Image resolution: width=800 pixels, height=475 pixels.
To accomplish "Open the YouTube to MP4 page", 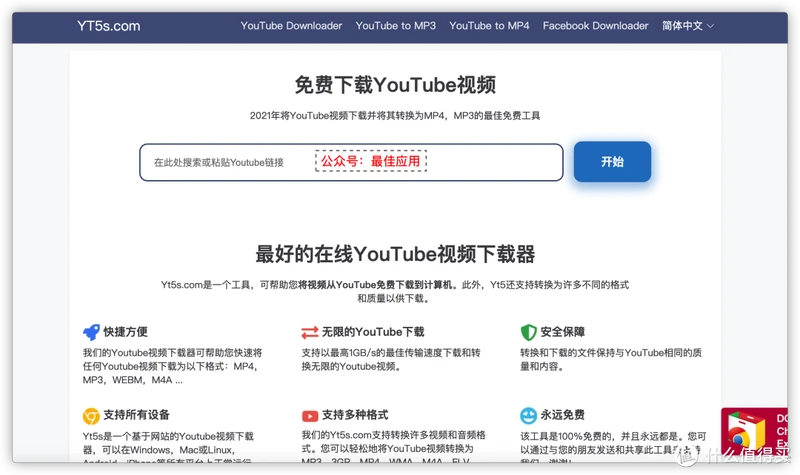I will point(489,26).
